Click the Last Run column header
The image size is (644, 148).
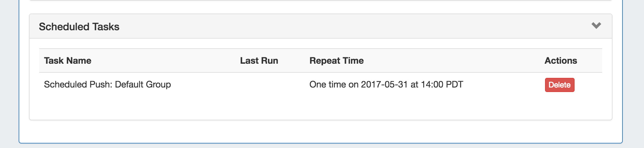[x=259, y=61]
